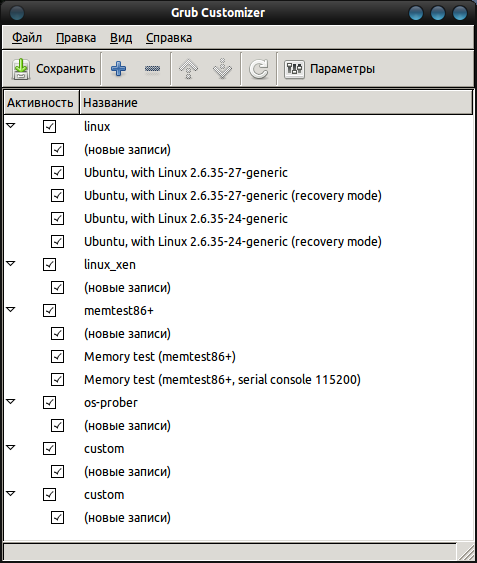
Task: Toggle checkbox for Ubuntu 2.6.35-24-generic entry
Action: click(x=57, y=218)
